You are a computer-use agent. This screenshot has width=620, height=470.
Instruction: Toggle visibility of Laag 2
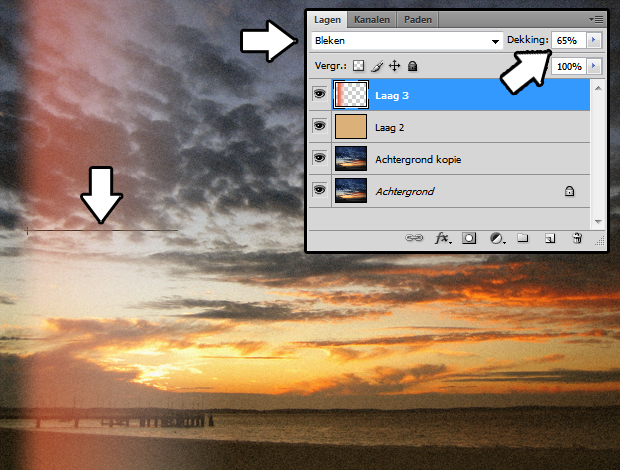pyautogui.click(x=320, y=127)
